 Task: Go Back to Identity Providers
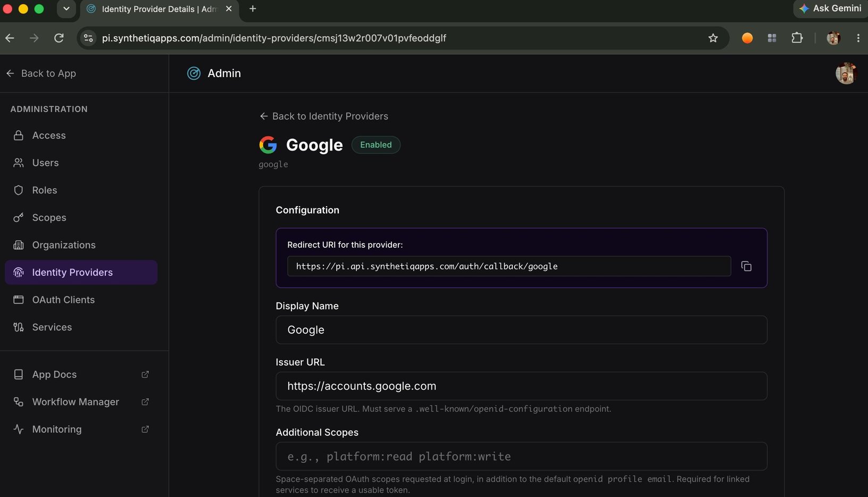(x=324, y=116)
